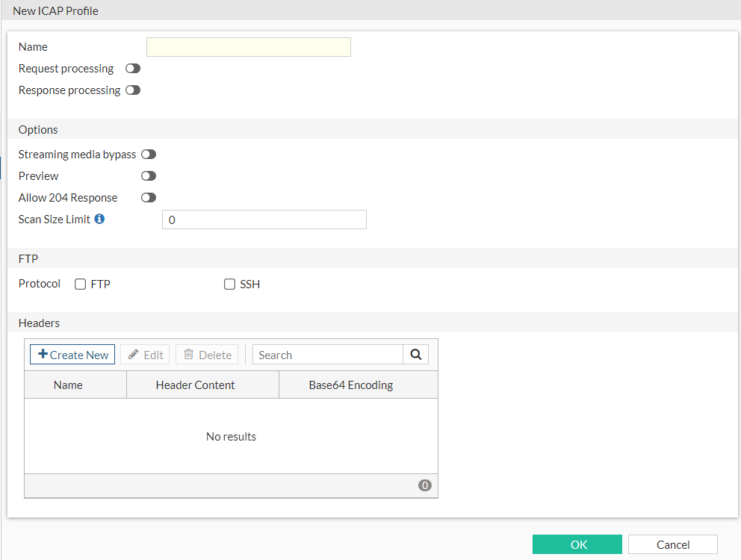This screenshot has height=560, width=741.
Task: Enable Allow 204 Response toggle
Action: tap(149, 198)
